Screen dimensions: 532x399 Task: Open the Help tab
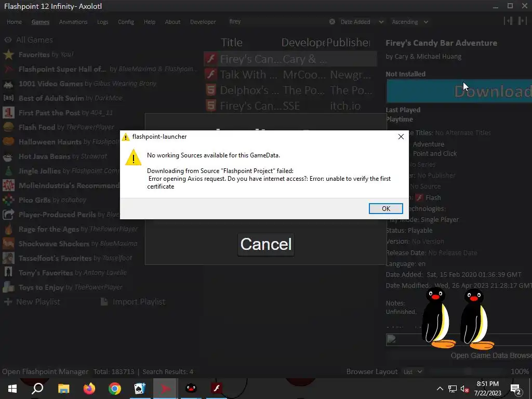pos(149,22)
